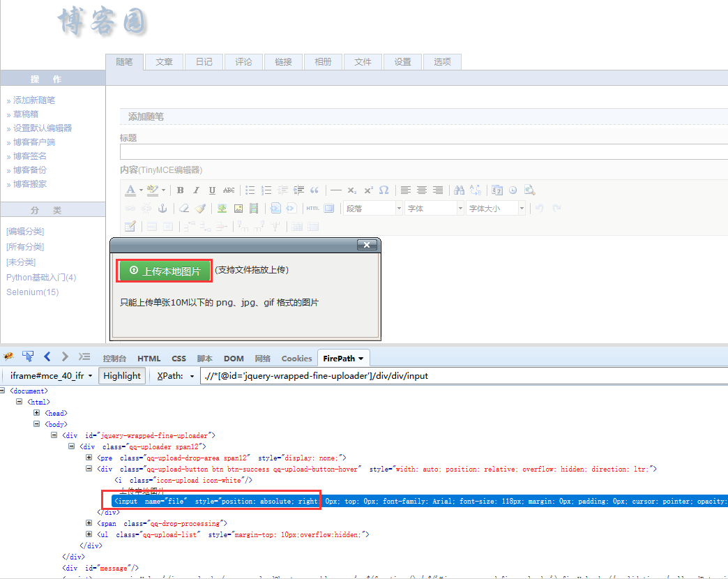Collapse jquery-wrapped-fine-uploader div node
The image size is (728, 579).
click(54, 435)
